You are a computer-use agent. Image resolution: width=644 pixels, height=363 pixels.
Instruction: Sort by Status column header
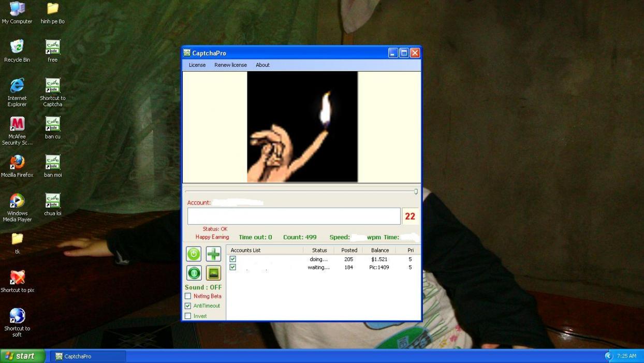(319, 250)
